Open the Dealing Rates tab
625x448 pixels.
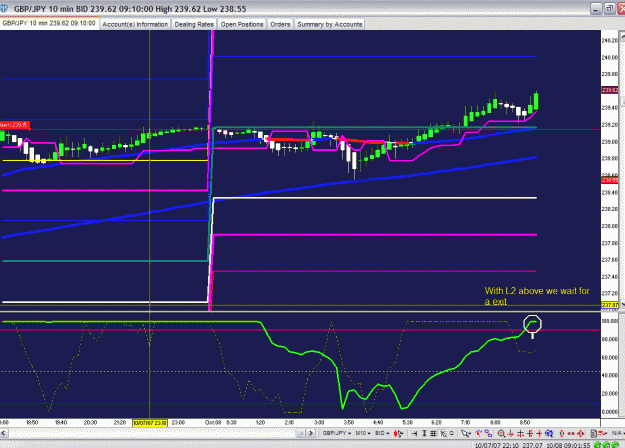(194, 24)
